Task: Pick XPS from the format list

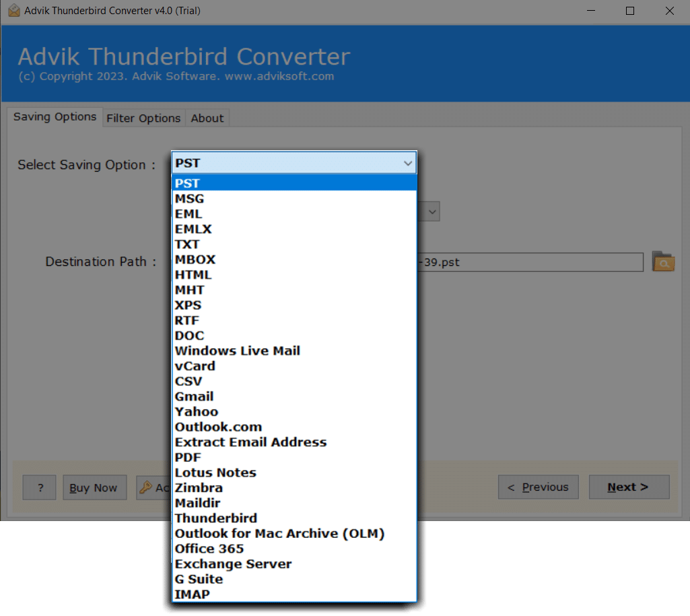Action: click(x=294, y=305)
